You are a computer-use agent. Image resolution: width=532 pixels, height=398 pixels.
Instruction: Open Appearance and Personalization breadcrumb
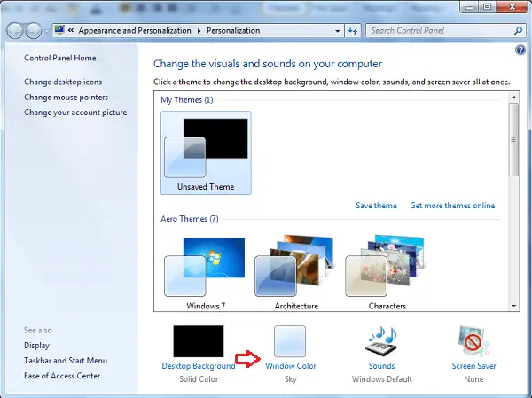pos(135,30)
